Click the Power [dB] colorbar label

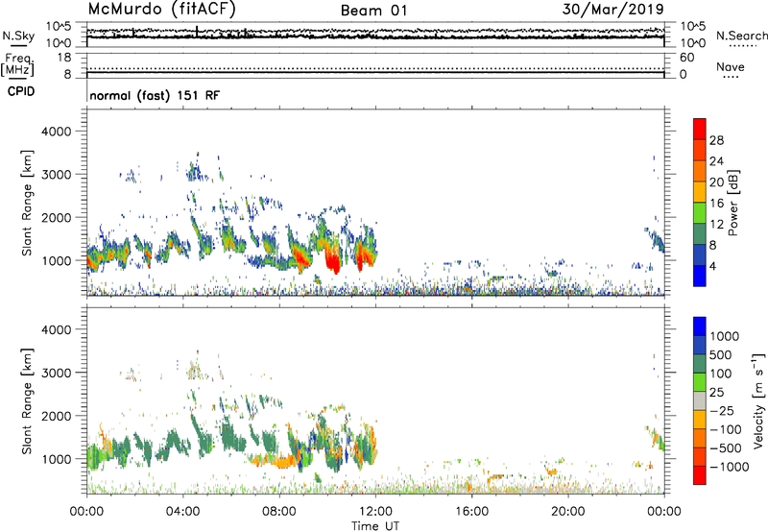point(732,203)
